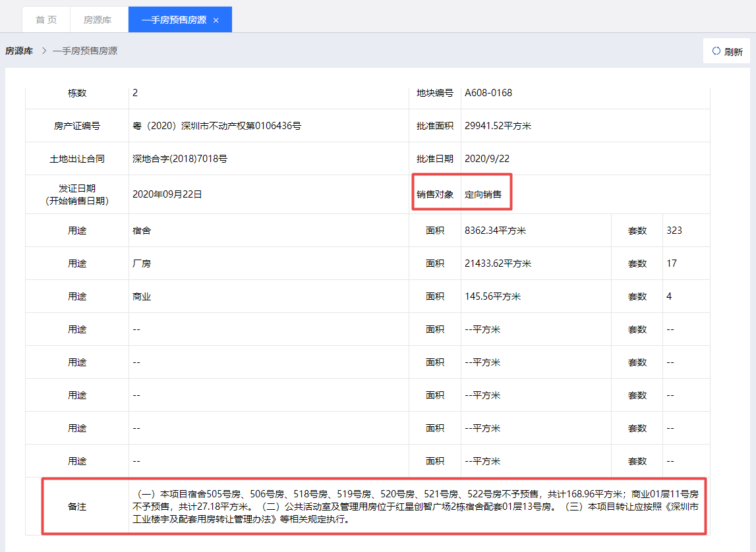Click the 深地合字(2018)7018号 contract value
Image resolution: width=756 pixels, height=552 pixels.
[180, 159]
